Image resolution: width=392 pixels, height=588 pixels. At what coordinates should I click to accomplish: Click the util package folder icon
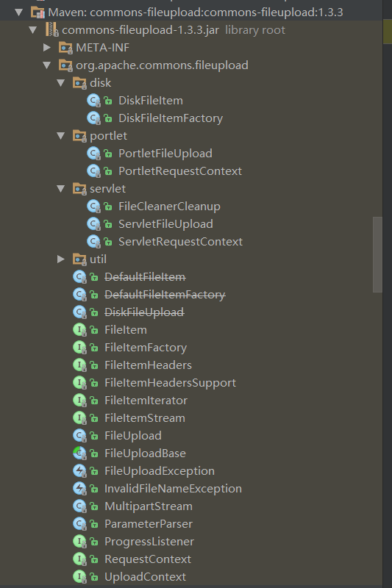click(x=79, y=259)
